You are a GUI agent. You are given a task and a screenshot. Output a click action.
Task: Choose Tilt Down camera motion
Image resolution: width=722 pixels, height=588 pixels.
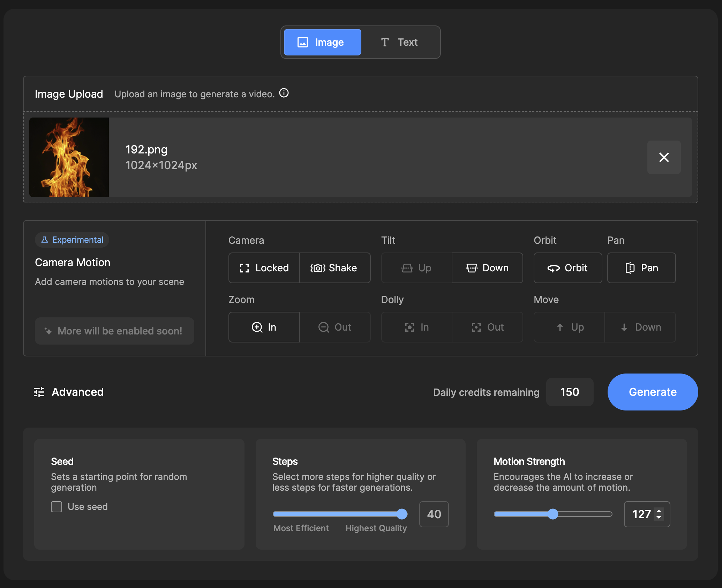coord(487,268)
